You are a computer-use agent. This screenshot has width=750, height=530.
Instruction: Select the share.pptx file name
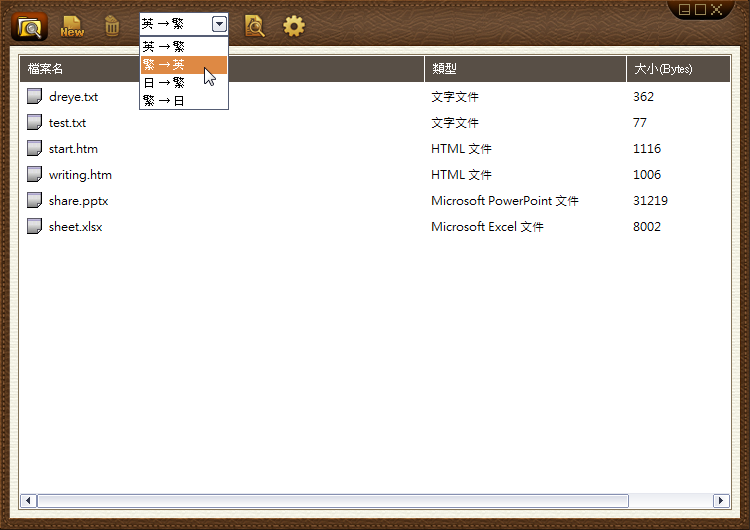pyautogui.click(x=78, y=201)
